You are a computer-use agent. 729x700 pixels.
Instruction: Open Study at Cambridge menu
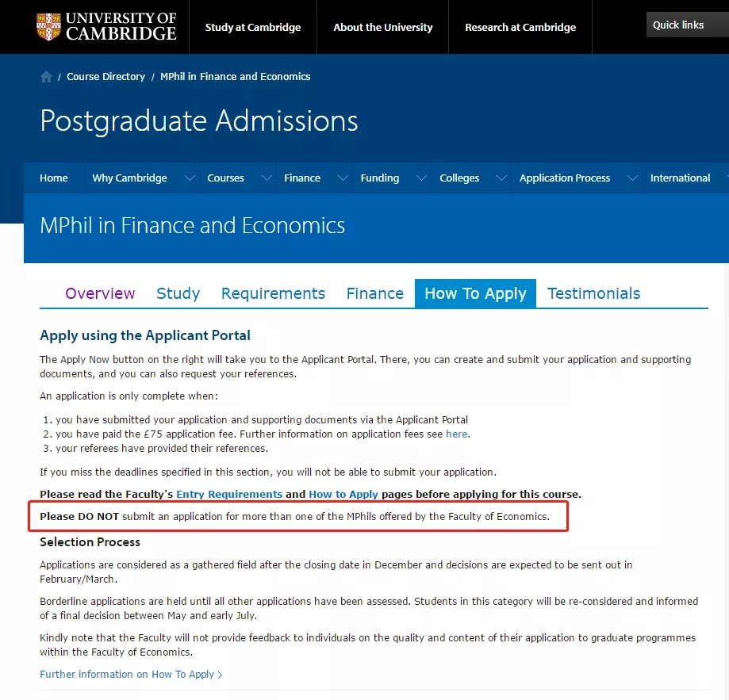pos(253,28)
